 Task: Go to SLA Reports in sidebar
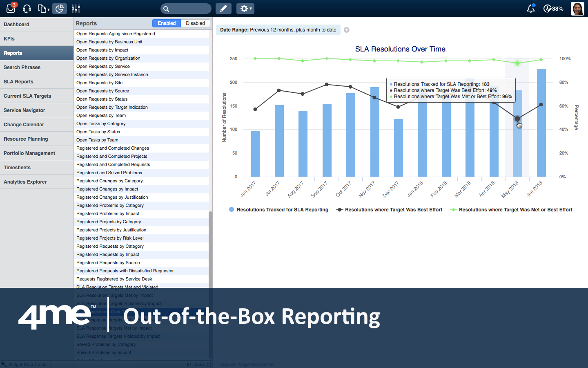click(x=19, y=82)
